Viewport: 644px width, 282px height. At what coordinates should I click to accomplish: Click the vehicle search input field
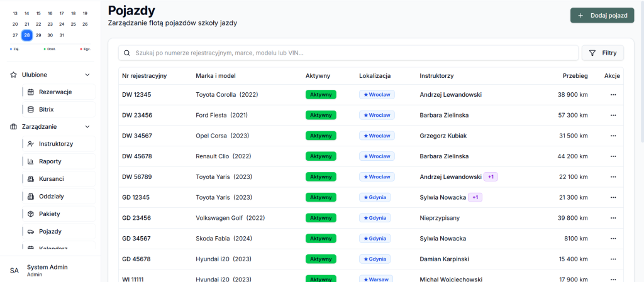(x=348, y=53)
